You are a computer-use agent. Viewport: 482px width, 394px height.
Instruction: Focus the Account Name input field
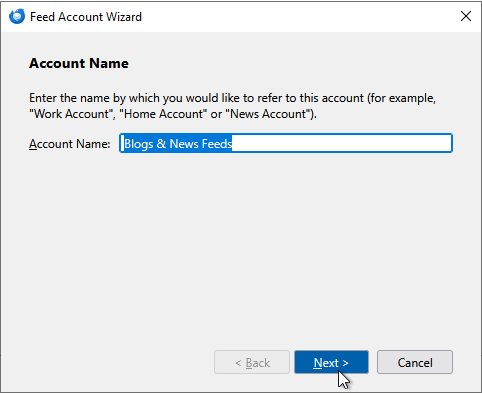click(286, 143)
